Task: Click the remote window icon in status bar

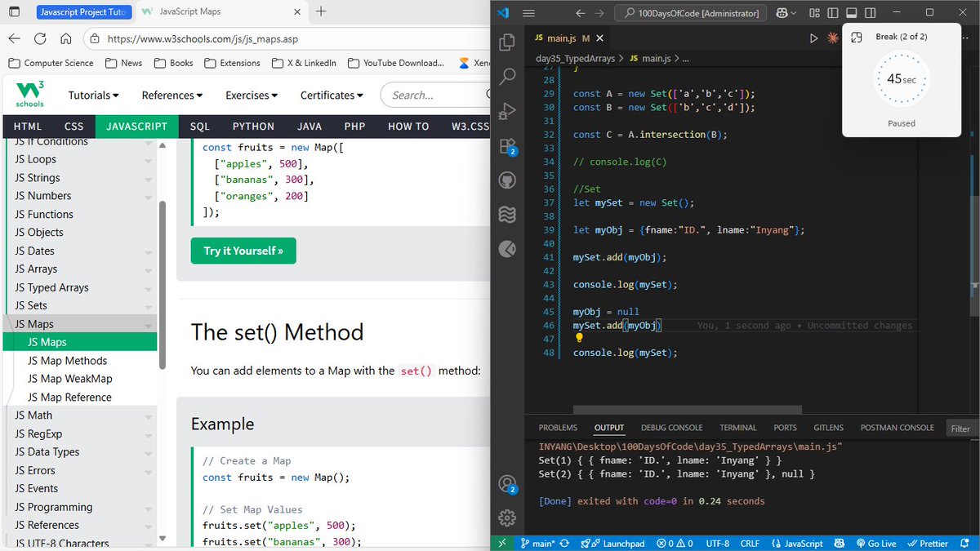Action: (502, 544)
